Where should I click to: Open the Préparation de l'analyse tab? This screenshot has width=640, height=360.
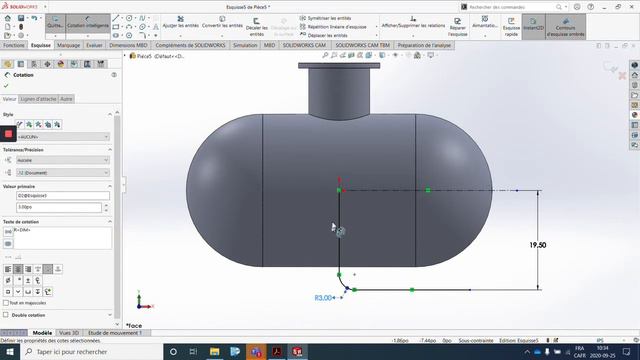pos(424,45)
